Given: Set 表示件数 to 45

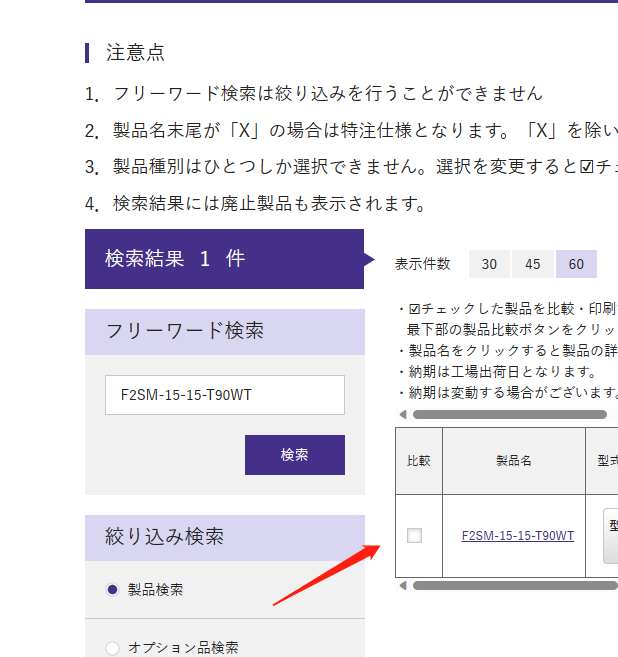Looking at the screenshot, I should (x=533, y=264).
